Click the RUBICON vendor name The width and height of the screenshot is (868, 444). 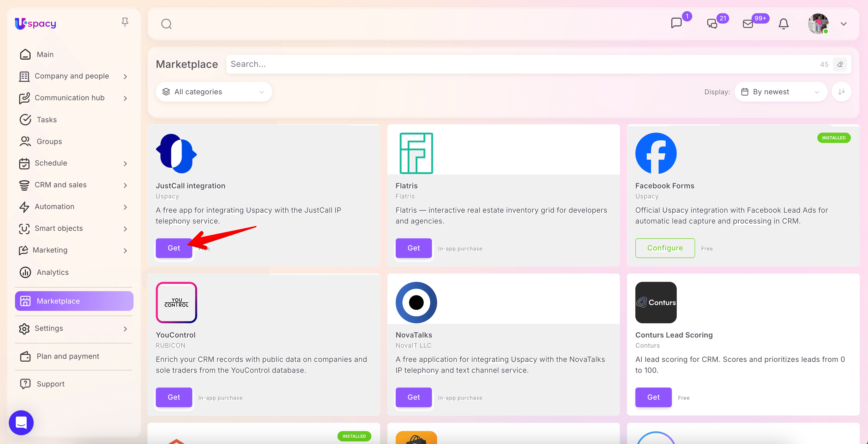click(x=171, y=345)
